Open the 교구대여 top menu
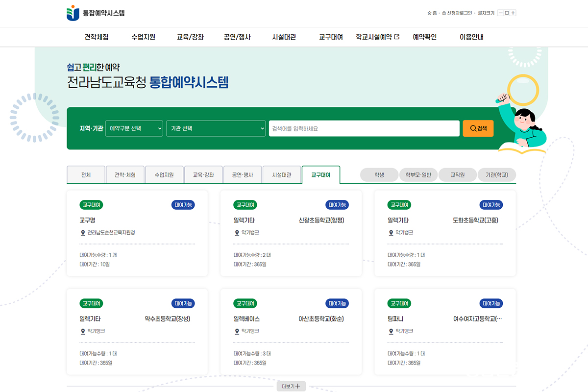Screen dimensions: 588x392 [331, 37]
